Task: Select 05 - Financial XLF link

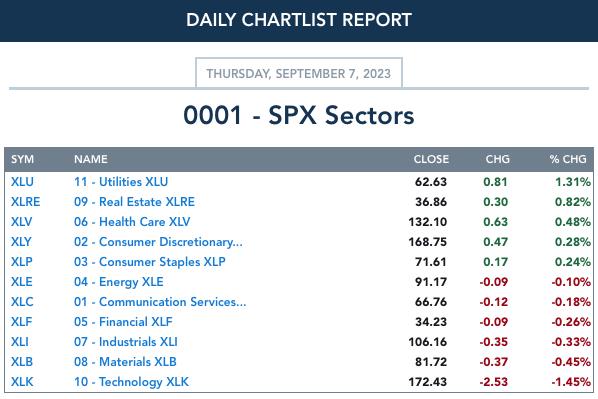Action: (x=123, y=322)
